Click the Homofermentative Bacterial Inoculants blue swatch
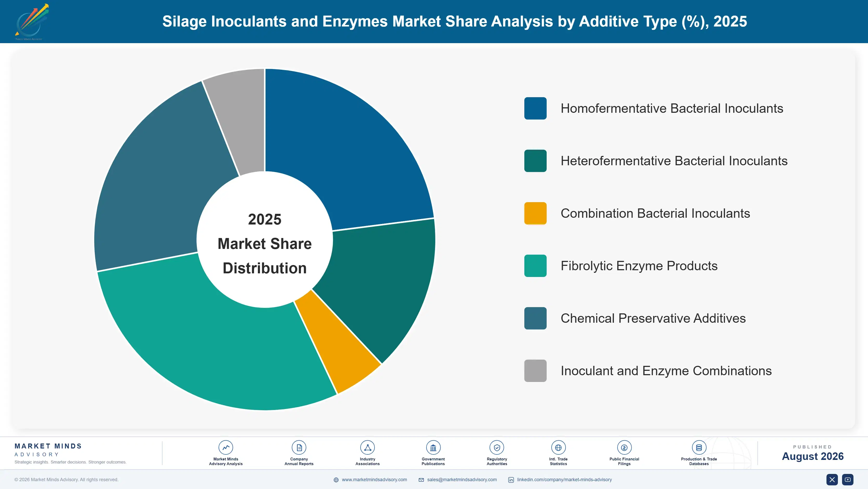Screen dimensions: 868x489 535,108
